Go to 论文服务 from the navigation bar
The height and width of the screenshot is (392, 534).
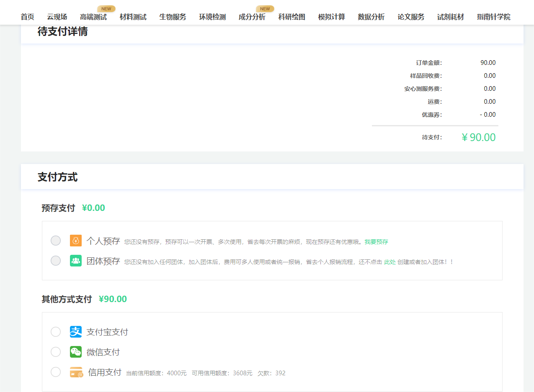tap(411, 17)
